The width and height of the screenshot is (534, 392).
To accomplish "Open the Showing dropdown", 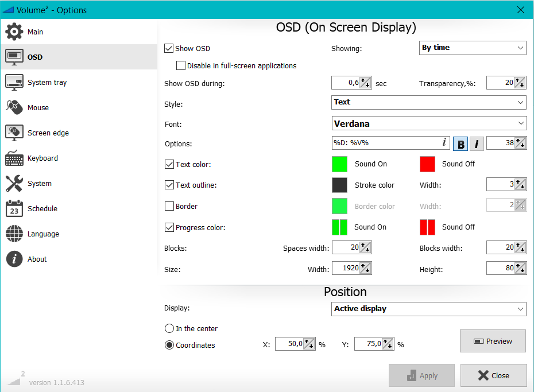I will 472,48.
